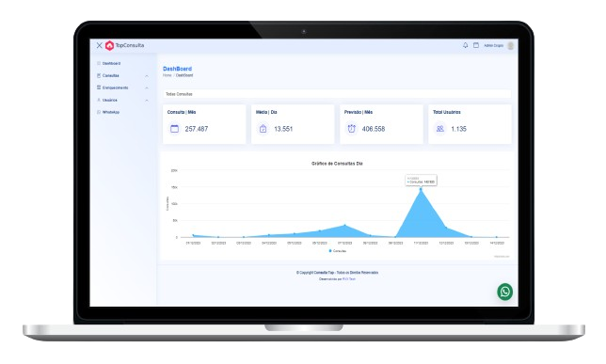Close the sidebar with the X icon
606x364 pixels.
click(x=100, y=45)
